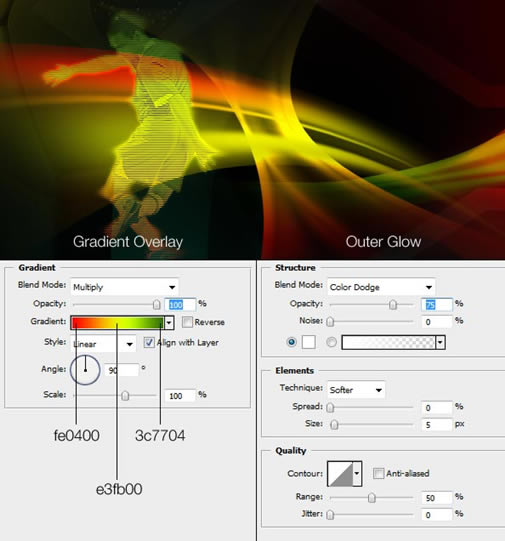Enable the Reverse checkbox
Image resolution: width=505 pixels, height=541 pixels.
click(x=187, y=322)
